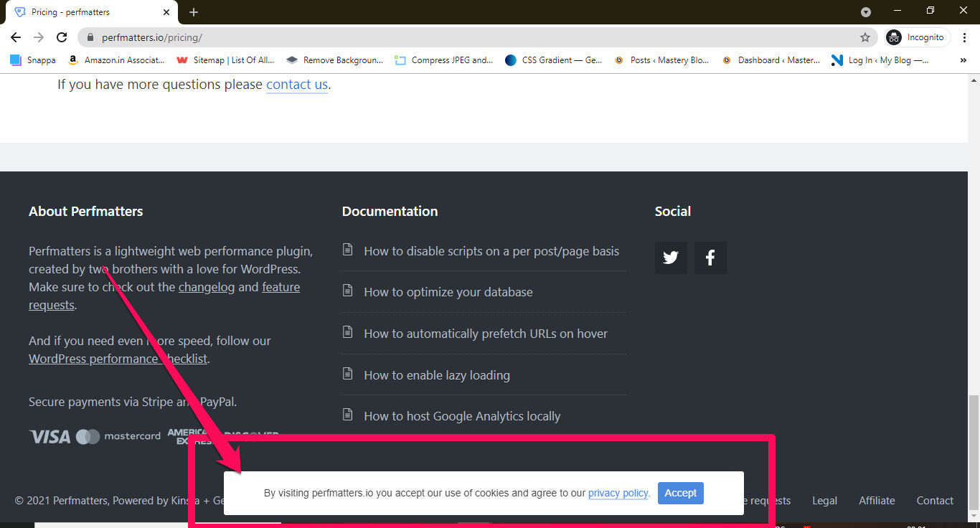Visit the Perfmatters Facebook page
The height and width of the screenshot is (528, 980).
(710, 258)
